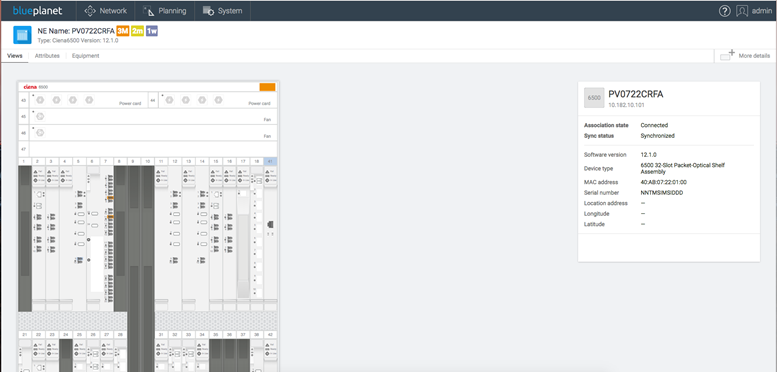Click the software version 12.1.0 value
The height and width of the screenshot is (372, 777).
(x=648, y=155)
